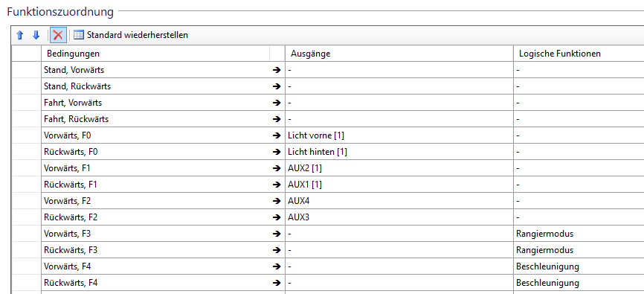Select row header of Stand, Rückwärts row
This screenshot has width=644, height=294.
(x=26, y=86)
